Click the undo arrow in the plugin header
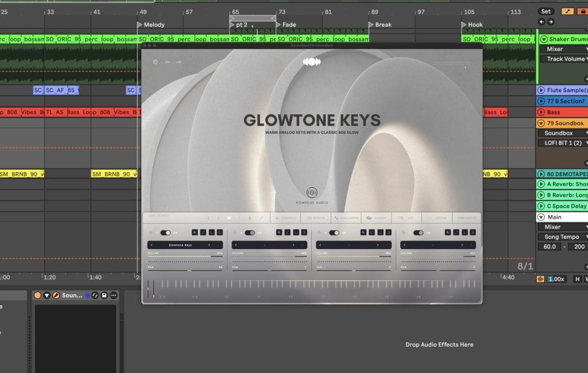588x373 pixels. (x=168, y=62)
